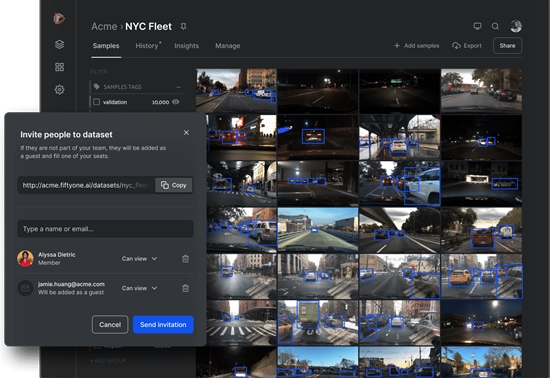Open the large white SUV thumbnail
550x378 pixels.
pos(400,183)
